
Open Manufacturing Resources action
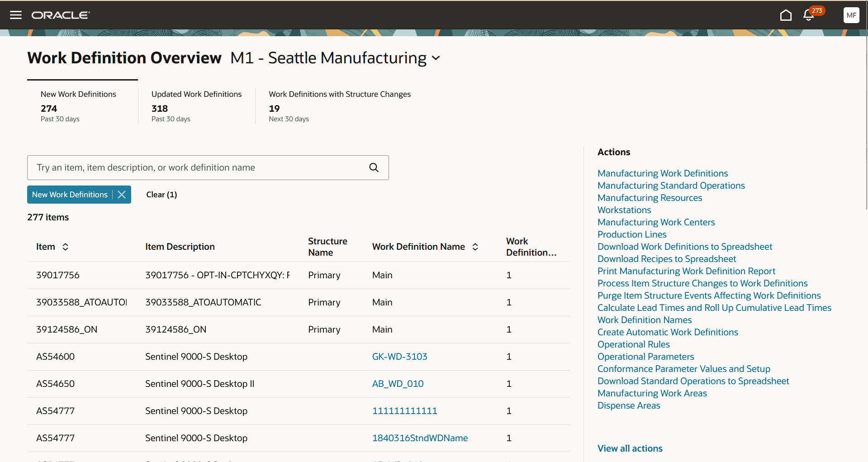[650, 198]
